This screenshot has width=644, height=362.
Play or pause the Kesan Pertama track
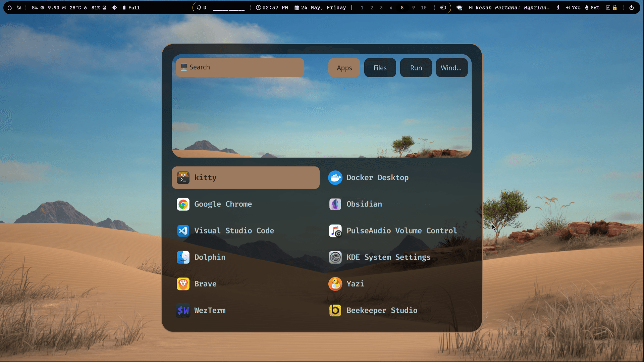pyautogui.click(x=471, y=7)
